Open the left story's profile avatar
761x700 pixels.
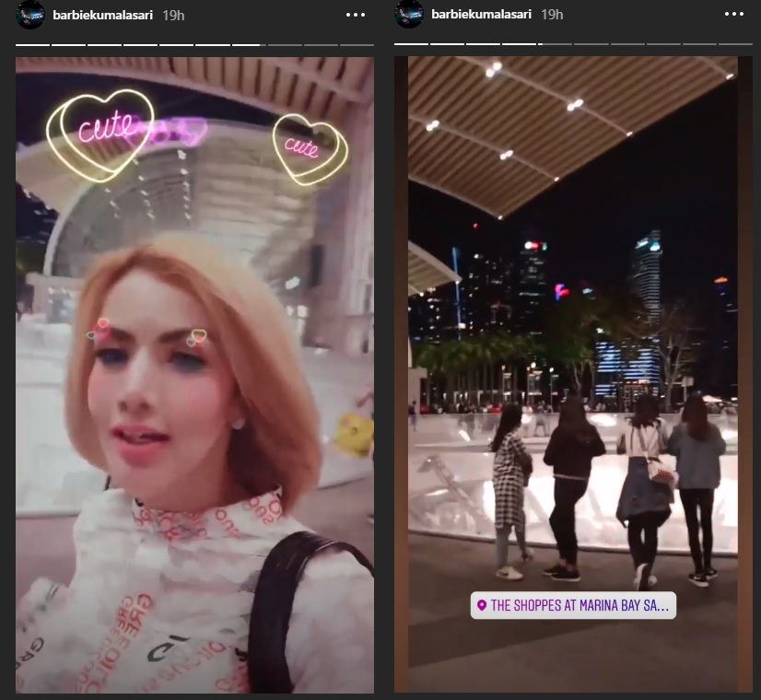click(30, 15)
